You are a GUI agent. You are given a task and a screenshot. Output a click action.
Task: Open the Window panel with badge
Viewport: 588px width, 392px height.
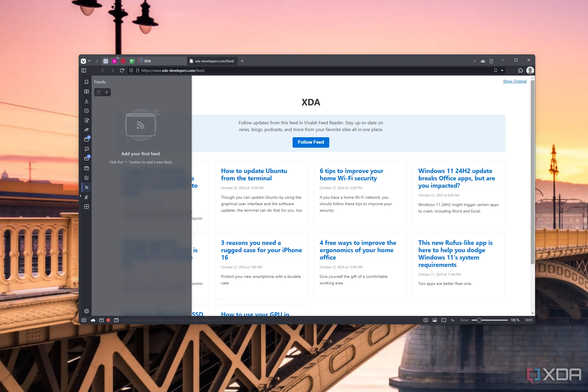(87, 139)
